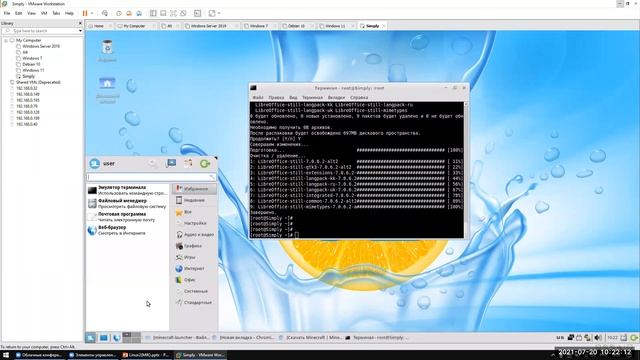Open the File menu in VMware

point(7,13)
